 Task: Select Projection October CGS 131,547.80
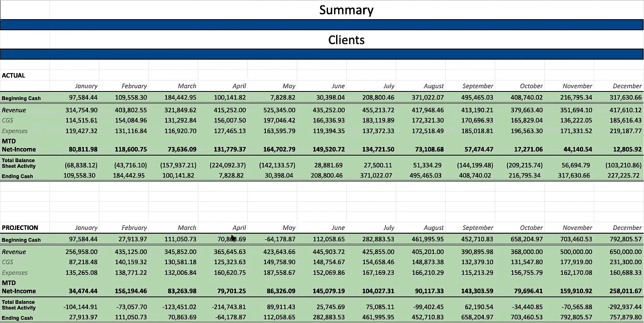(527, 262)
